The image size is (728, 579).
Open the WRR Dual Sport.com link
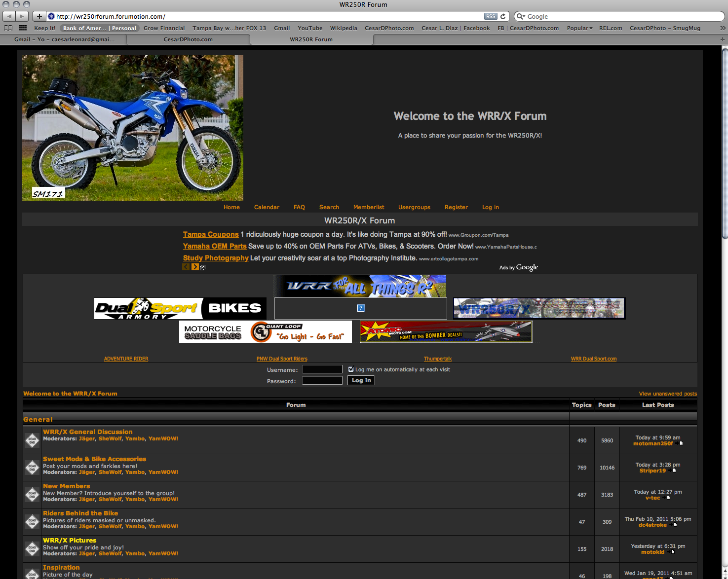[594, 359]
